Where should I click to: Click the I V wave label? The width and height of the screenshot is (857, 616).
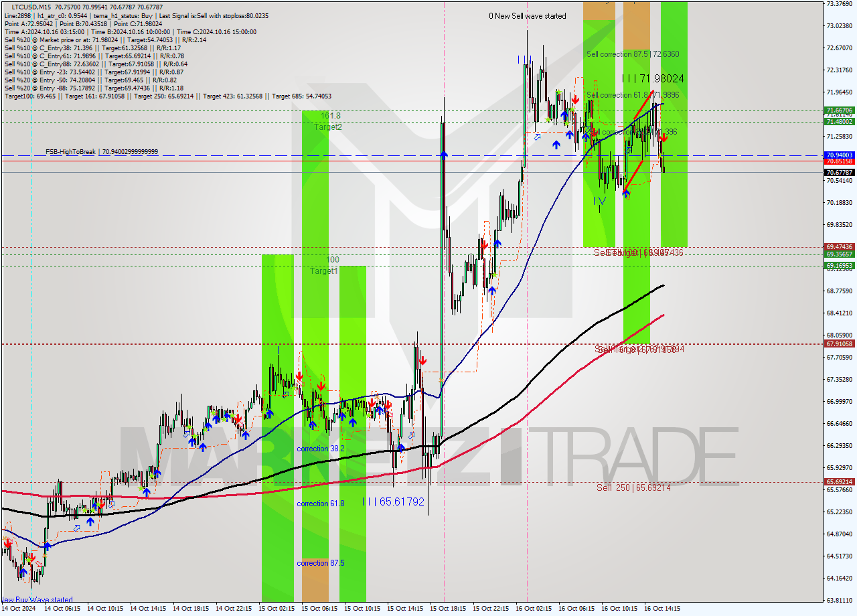pyautogui.click(x=599, y=200)
